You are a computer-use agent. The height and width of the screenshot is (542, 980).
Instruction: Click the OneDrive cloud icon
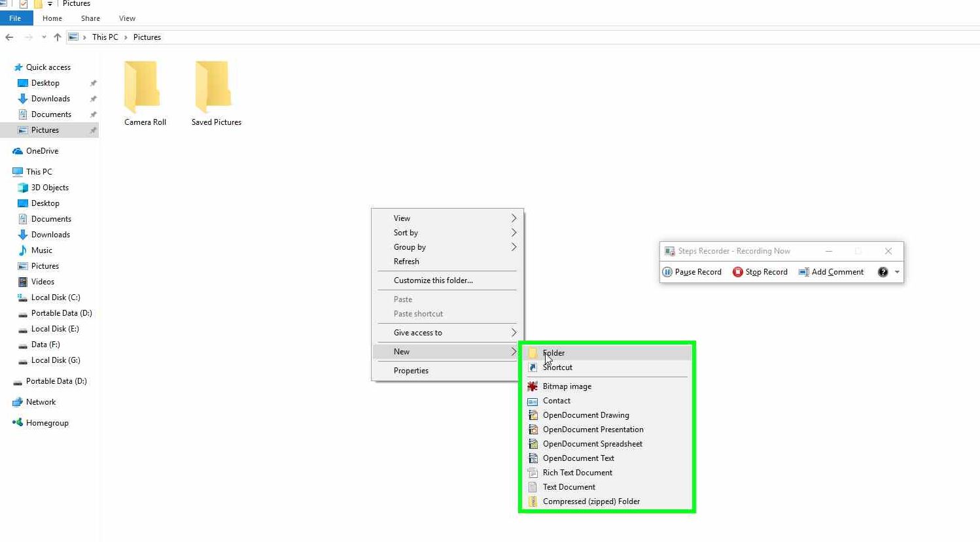coord(18,151)
